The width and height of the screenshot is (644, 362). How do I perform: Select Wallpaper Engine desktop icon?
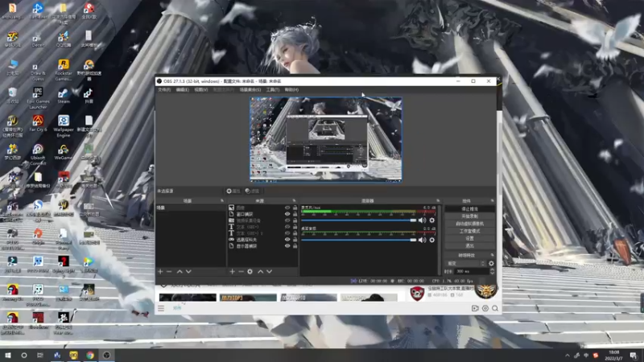pos(64,126)
